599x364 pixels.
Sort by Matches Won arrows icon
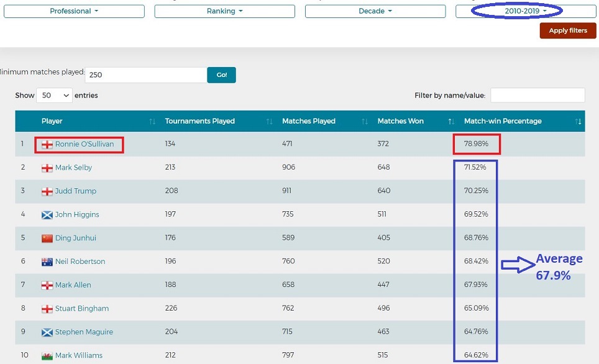coord(451,121)
